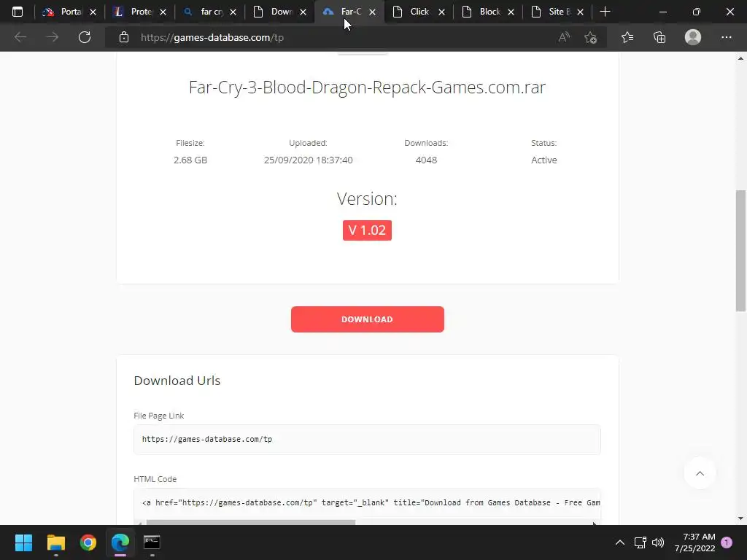Open File Explorer from taskbar

pos(55,542)
